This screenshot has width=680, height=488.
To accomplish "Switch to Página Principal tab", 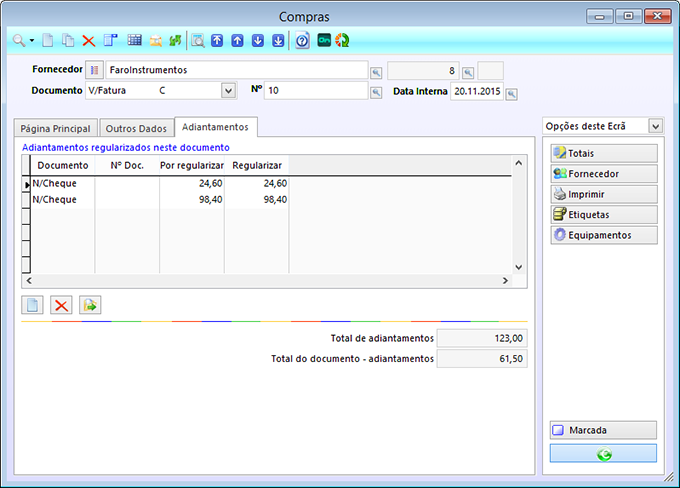I will point(55,128).
